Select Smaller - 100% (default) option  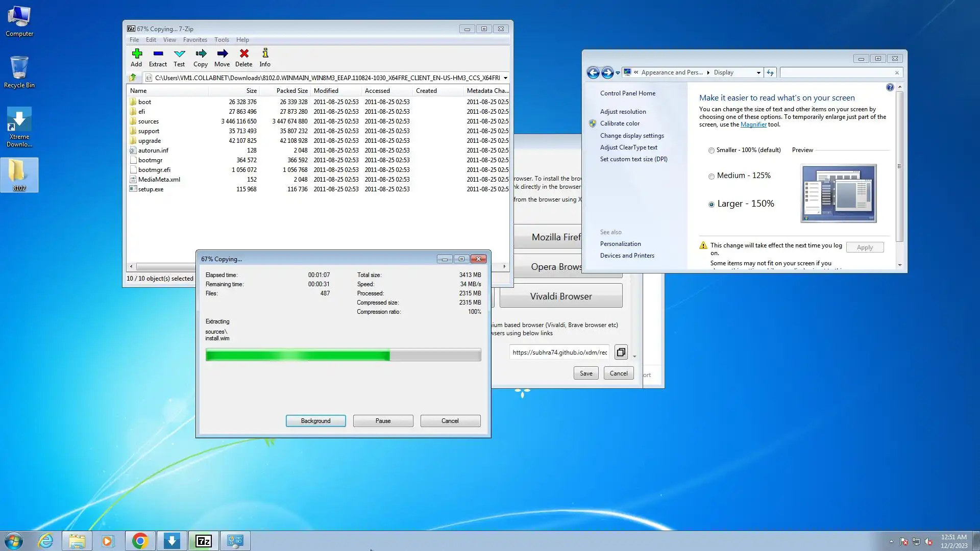[711, 151]
